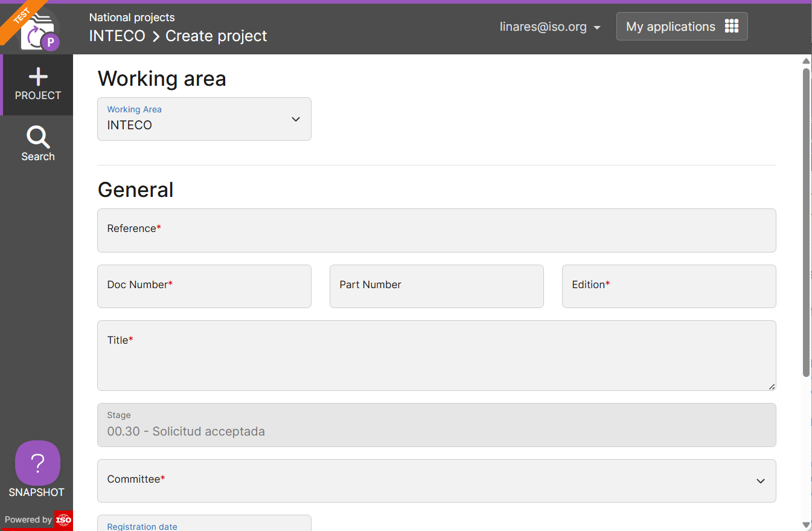Click the National projects header text
Screen dimensions: 812x531
click(132, 18)
